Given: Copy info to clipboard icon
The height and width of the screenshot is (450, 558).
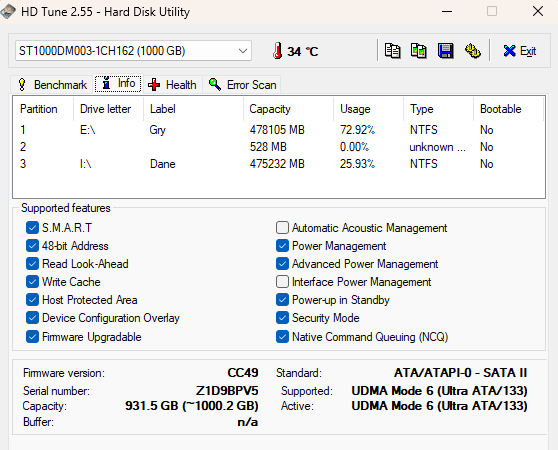Looking at the screenshot, I should (393, 51).
